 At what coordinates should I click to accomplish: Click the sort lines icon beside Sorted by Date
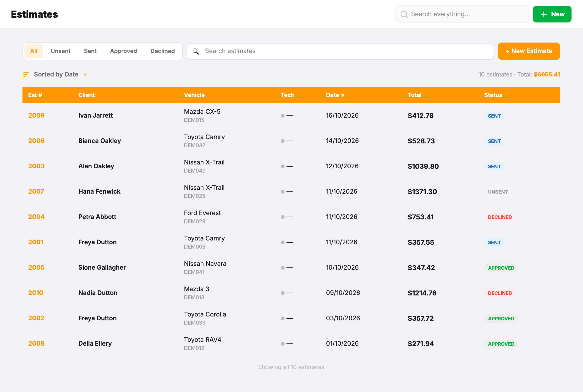click(26, 75)
